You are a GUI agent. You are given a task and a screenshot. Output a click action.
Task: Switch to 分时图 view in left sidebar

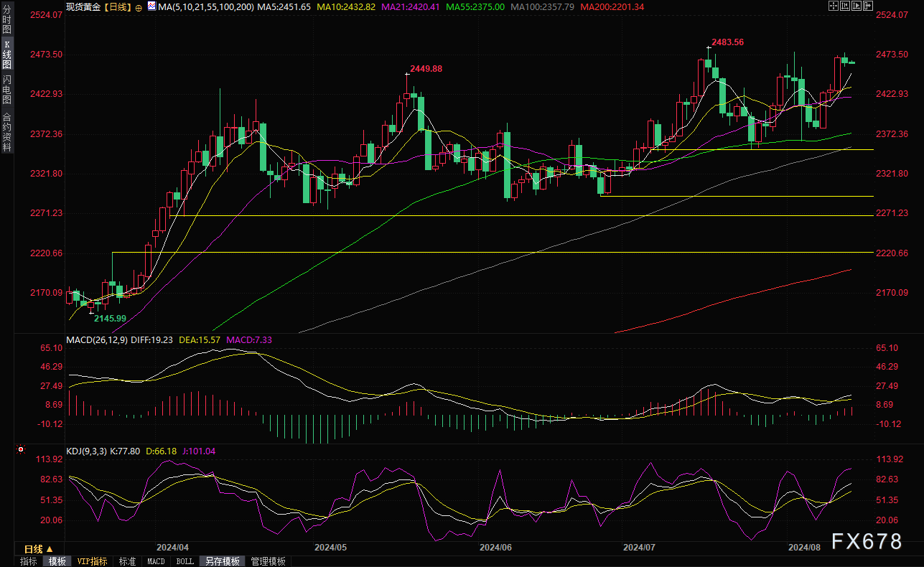[x=6, y=23]
